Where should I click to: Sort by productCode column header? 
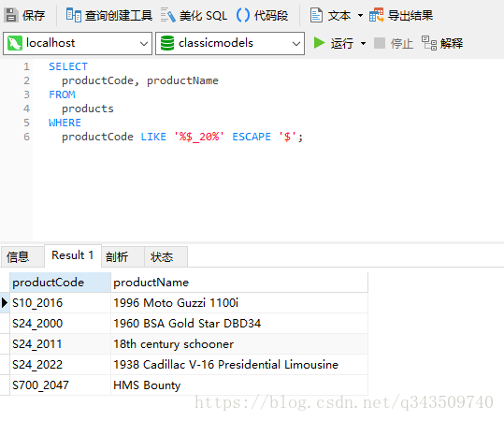[x=60, y=283]
